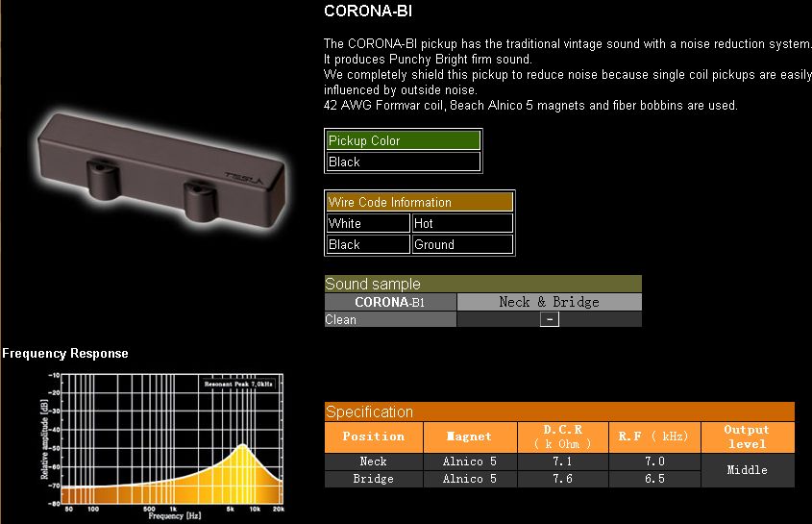Click the 7.6 D.C.R value
The image size is (812, 524).
563,479
